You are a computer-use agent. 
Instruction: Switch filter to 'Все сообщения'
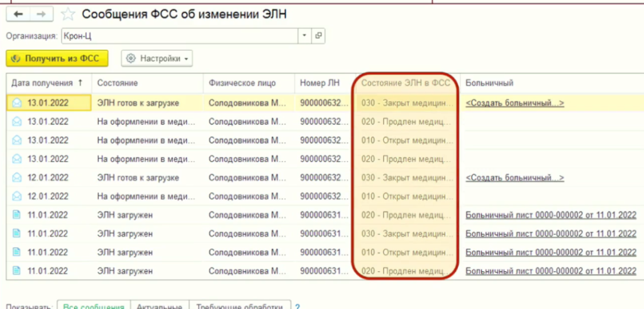[93, 306]
